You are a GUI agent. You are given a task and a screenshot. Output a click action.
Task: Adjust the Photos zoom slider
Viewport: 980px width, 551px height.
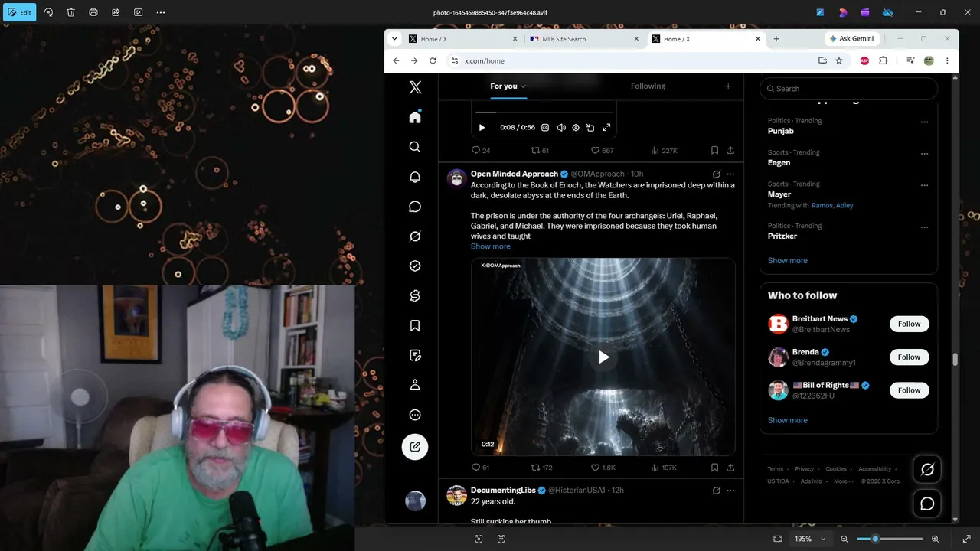pos(890,539)
